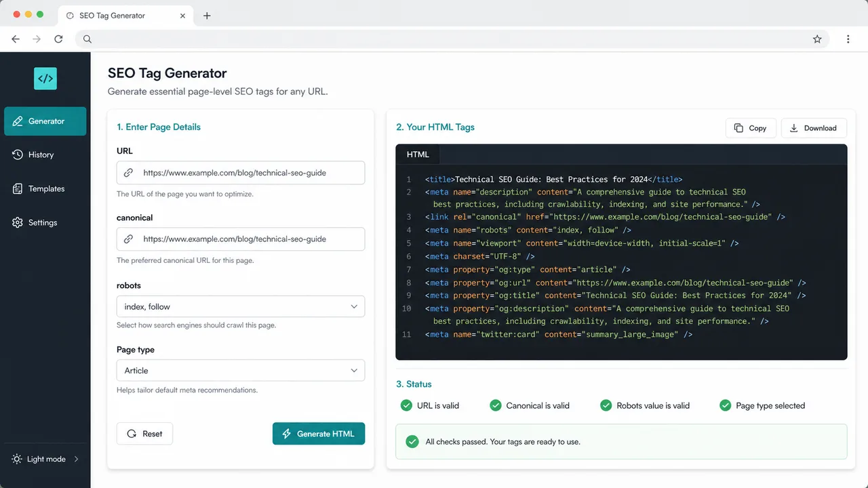Click the og:title meta code line

point(616,296)
